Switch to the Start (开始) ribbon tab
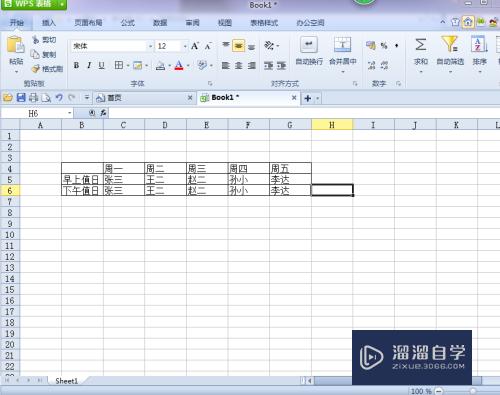Viewport: 500px width, 395px height. click(17, 23)
